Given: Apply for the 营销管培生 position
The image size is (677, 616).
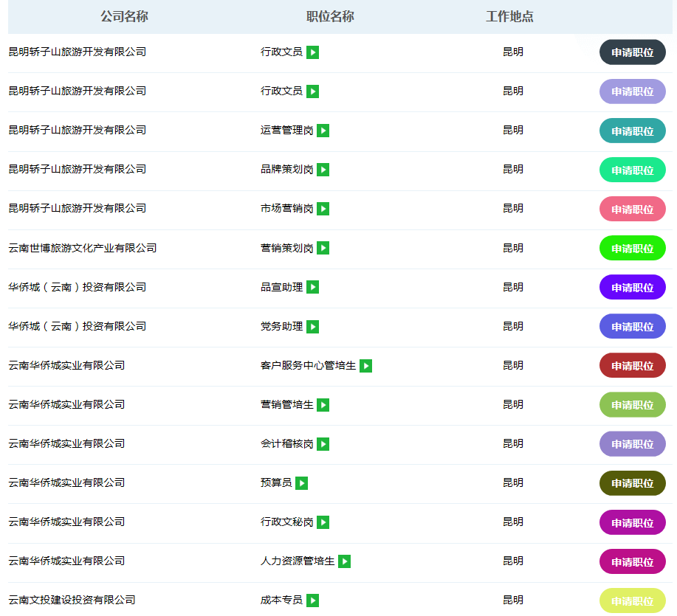Looking at the screenshot, I should 632,405.
